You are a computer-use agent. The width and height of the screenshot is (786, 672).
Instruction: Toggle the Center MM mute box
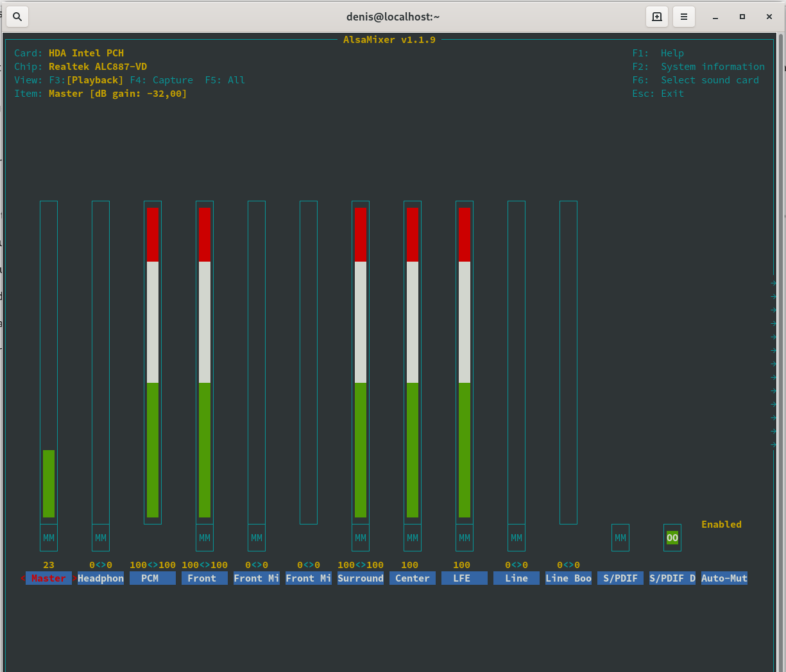(x=413, y=538)
